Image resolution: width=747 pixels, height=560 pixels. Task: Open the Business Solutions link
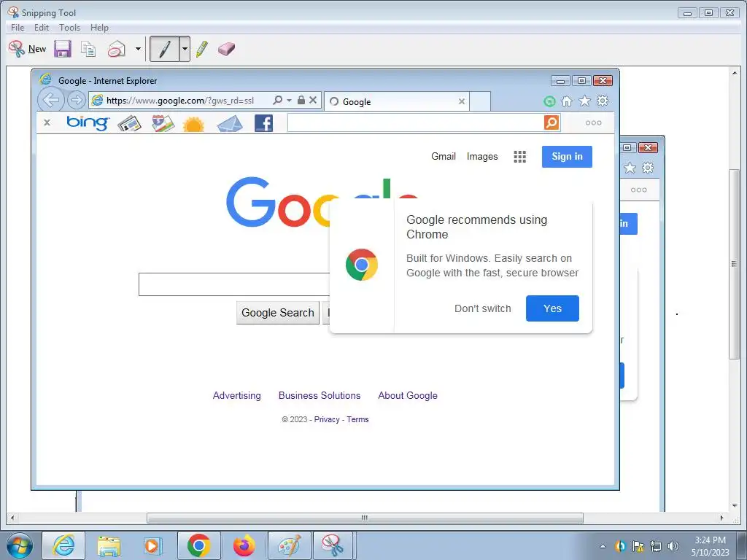coord(320,396)
